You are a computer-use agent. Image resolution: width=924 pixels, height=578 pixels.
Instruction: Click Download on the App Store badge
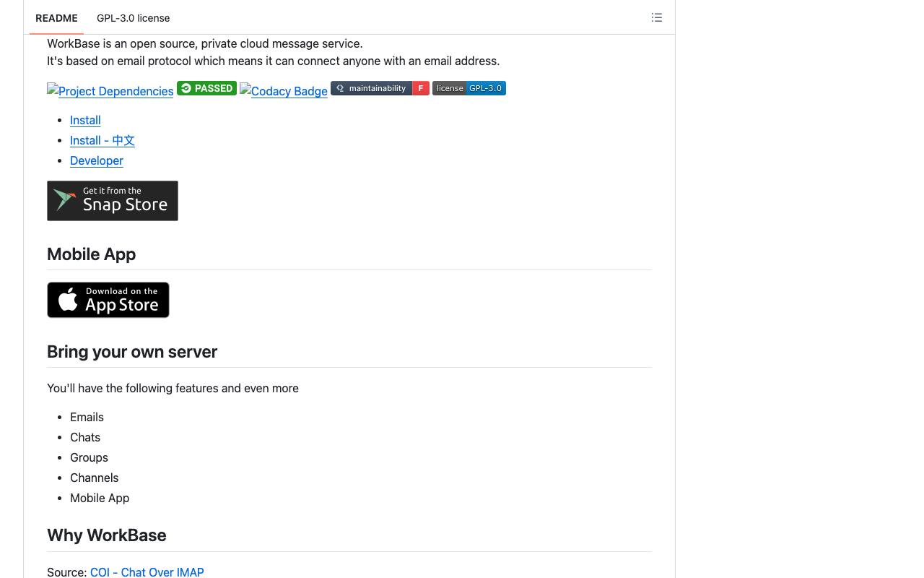[108, 300]
